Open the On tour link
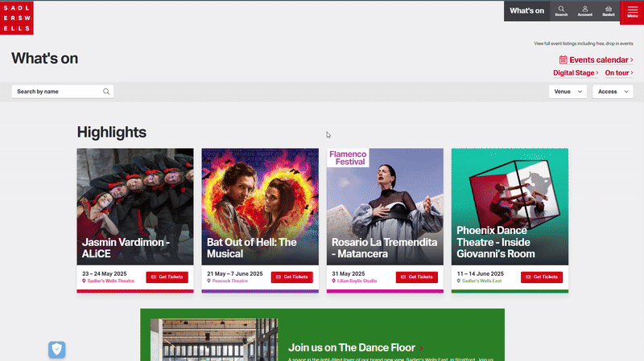Image resolution: width=644 pixels, height=361 pixels. (619, 72)
